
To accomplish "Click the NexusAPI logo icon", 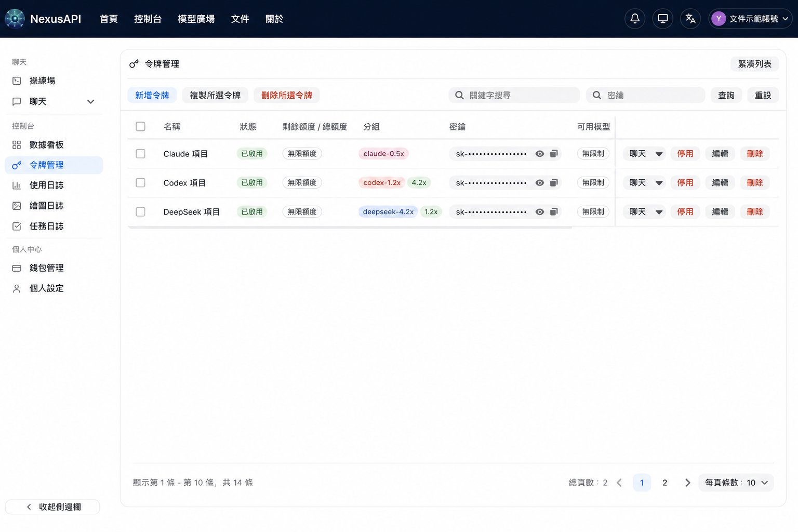I will (15, 19).
